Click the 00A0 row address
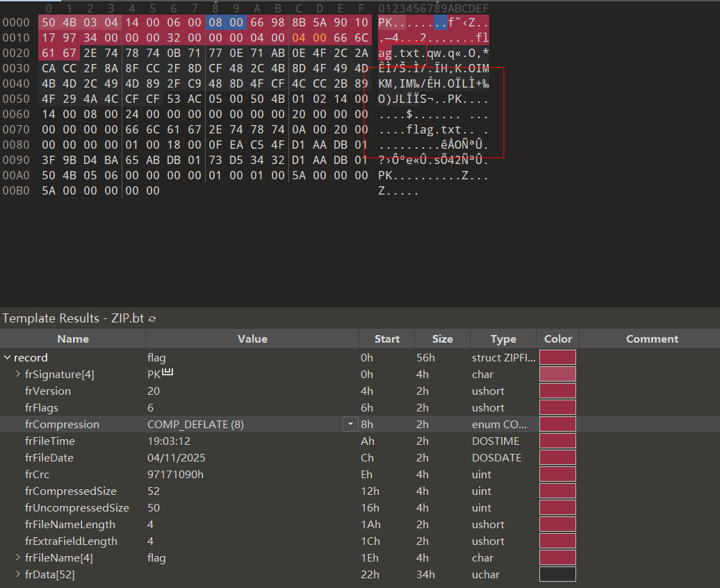 16,175
